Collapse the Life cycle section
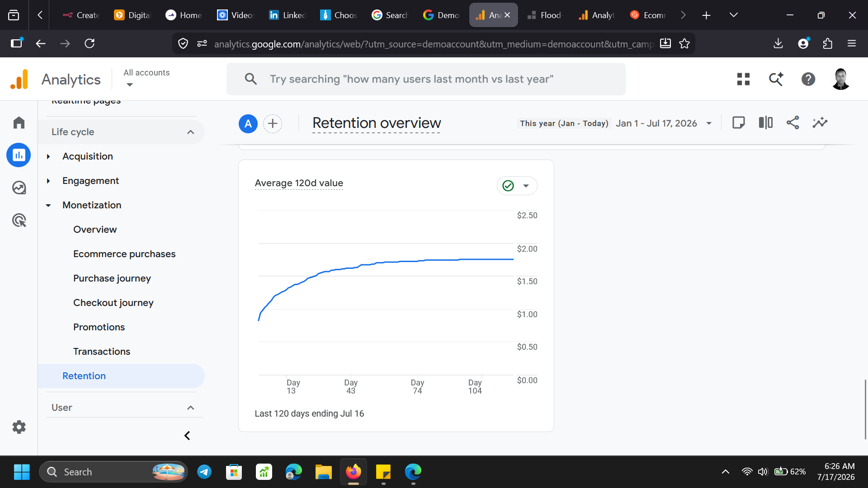This screenshot has width=868, height=488. [x=190, y=132]
